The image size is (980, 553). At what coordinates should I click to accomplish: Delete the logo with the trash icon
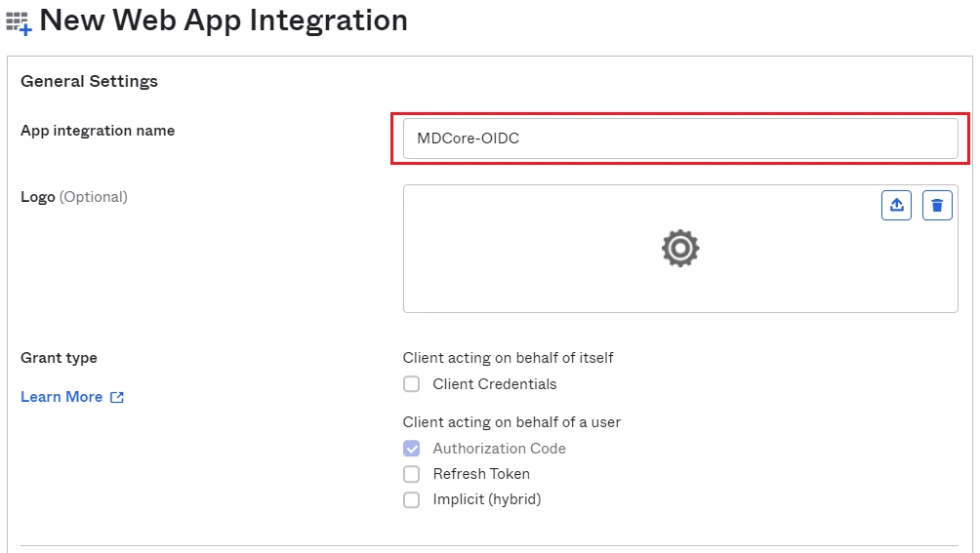click(x=937, y=206)
